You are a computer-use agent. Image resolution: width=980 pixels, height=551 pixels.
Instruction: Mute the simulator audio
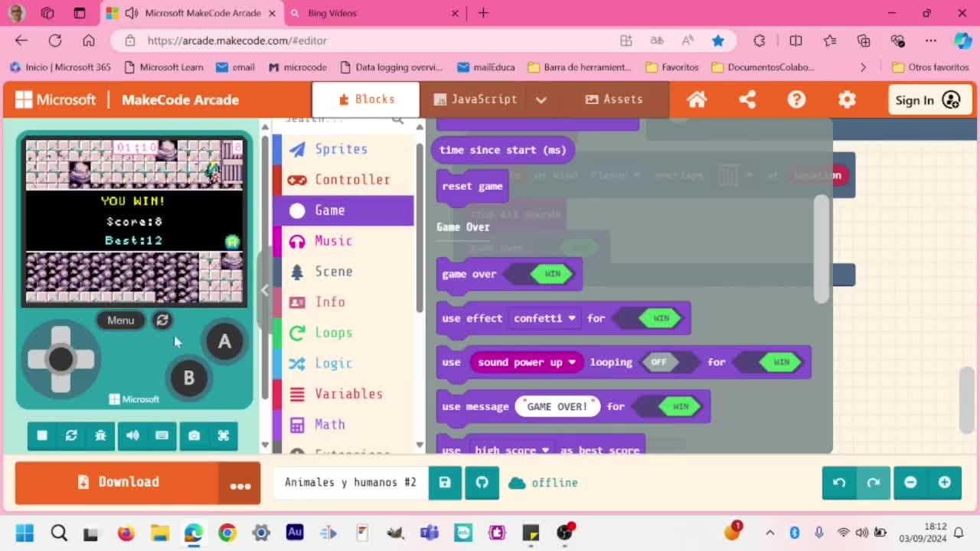[132, 435]
